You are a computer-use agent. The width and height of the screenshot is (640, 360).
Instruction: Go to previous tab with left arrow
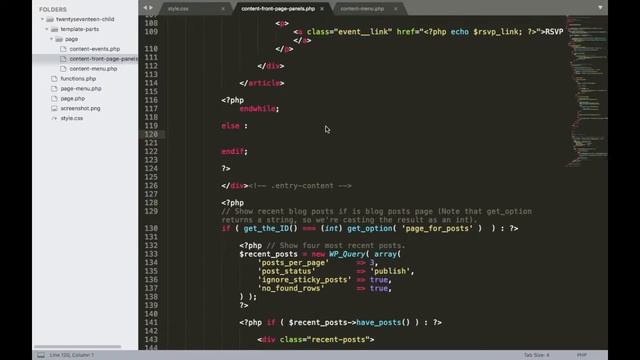(145, 8)
